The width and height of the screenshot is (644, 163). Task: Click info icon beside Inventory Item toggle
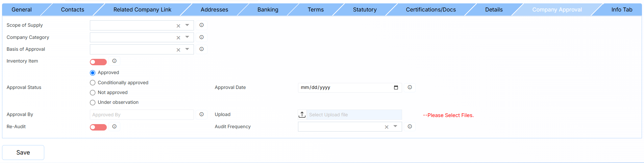[x=115, y=61]
